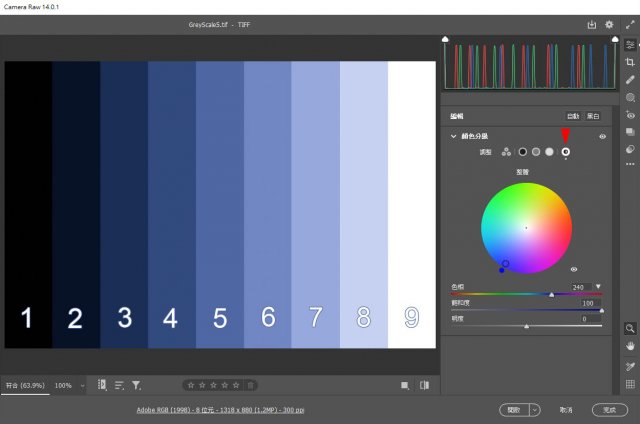Select the Hand tool

(630, 346)
